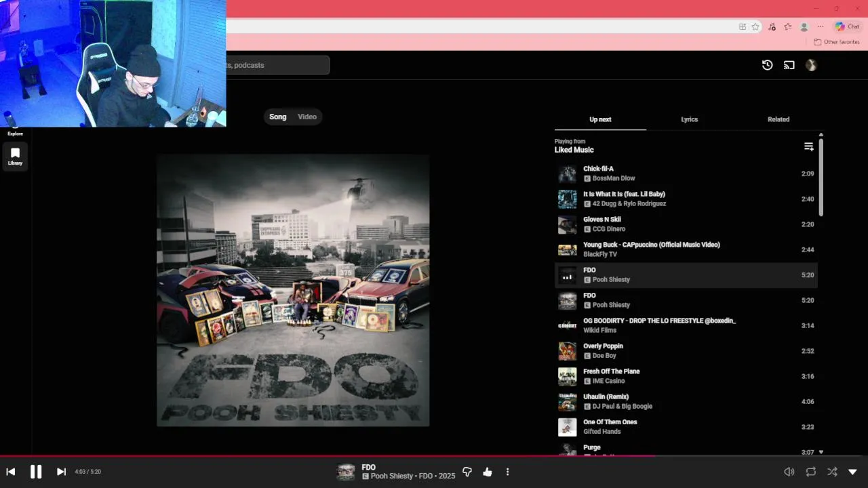The image size is (868, 488).
Task: Play OG BOODIRTY Drop The Lo Freestyle
Action: click(x=686, y=325)
